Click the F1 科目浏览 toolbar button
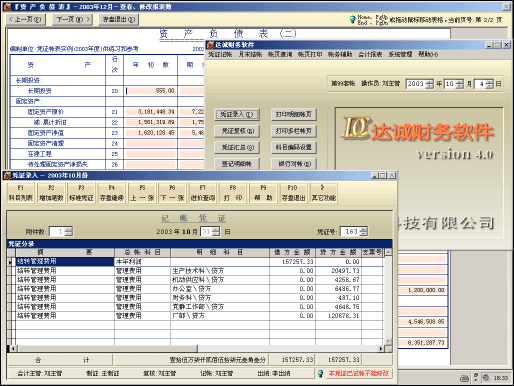Viewport: 514px width, 386px height. pos(21,193)
